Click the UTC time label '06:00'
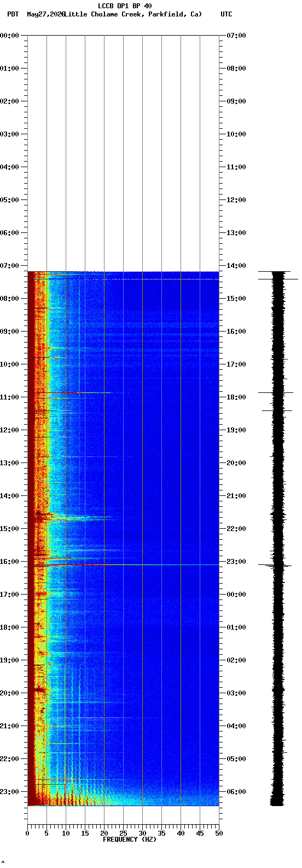Screen dimensions: 302x868 pos(236,792)
